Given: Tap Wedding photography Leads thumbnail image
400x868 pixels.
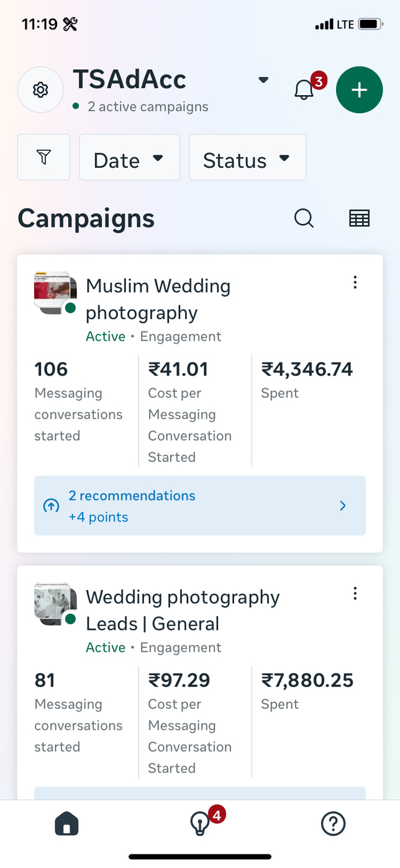Looking at the screenshot, I should pos(55,603).
